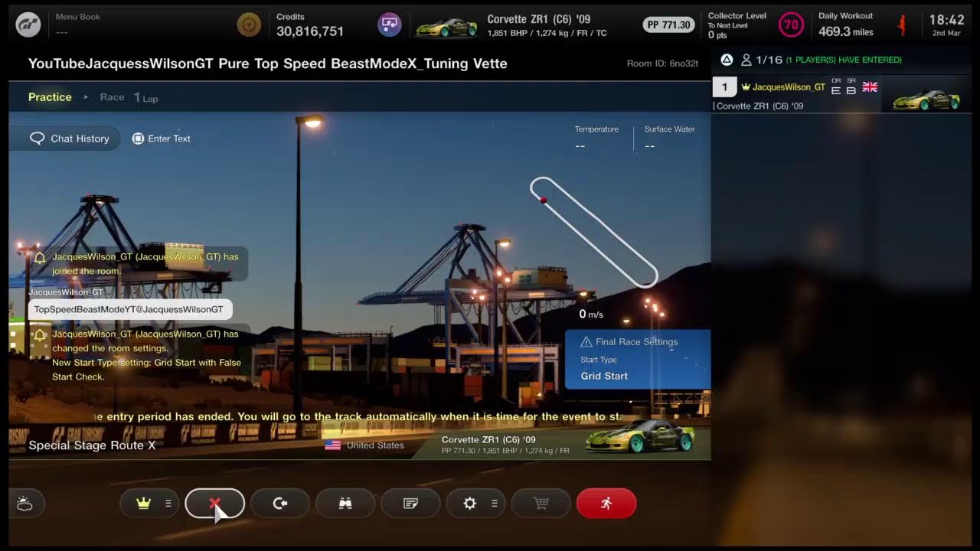Click the 469.3 miles workout value
The height and width of the screenshot is (551, 980).
846,31
